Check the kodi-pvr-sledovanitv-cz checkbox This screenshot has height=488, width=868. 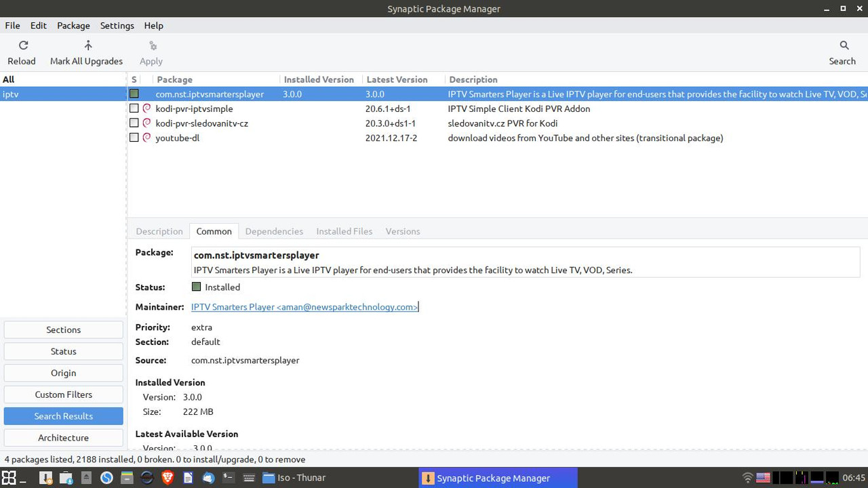[x=134, y=123]
